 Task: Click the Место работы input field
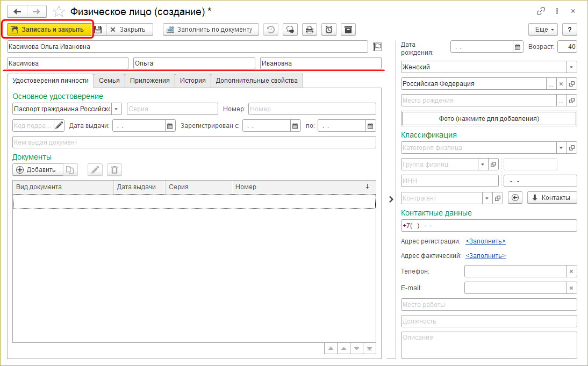(489, 305)
